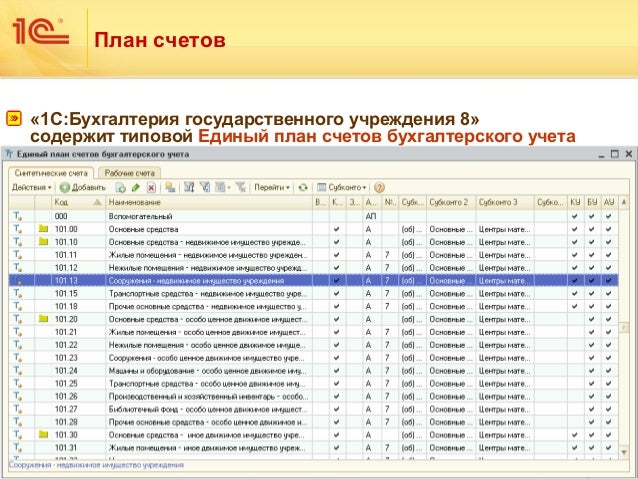Click the green pencil edit icon
Image resolution: width=638 pixels, height=479 pixels.
pos(136,188)
